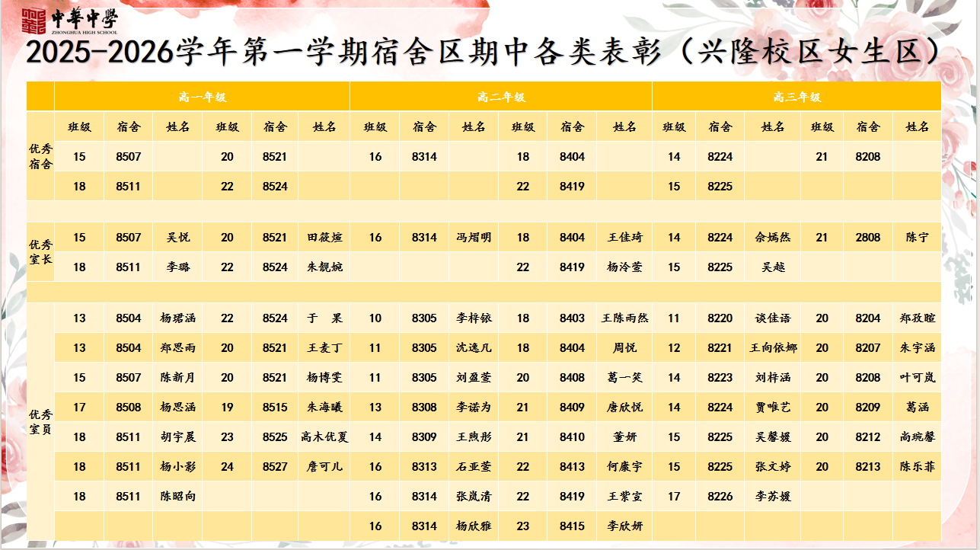Click the cell containing name 张文婷
980x550 pixels.
pyautogui.click(x=773, y=467)
